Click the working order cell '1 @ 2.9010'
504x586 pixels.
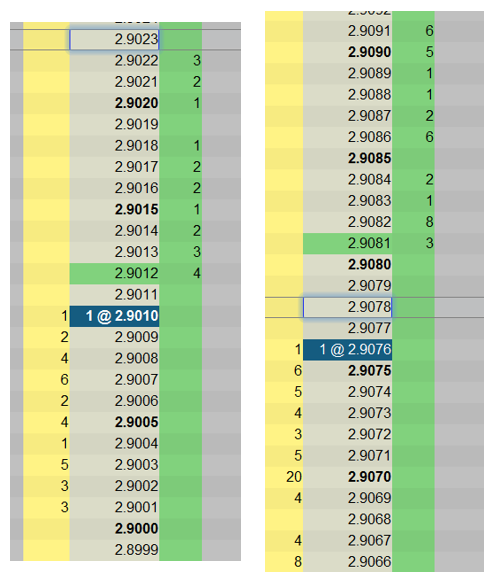pyautogui.click(x=114, y=316)
